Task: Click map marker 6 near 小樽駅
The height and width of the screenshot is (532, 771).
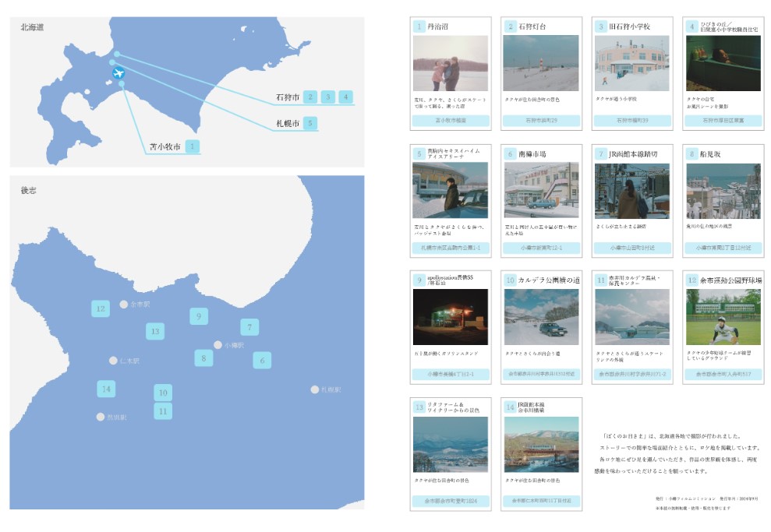Action: 262,361
